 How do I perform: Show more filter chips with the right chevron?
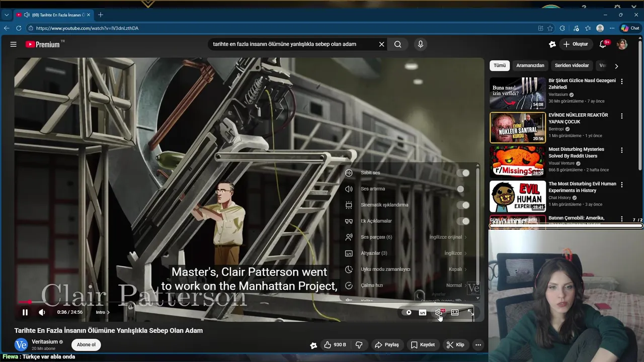click(616, 66)
